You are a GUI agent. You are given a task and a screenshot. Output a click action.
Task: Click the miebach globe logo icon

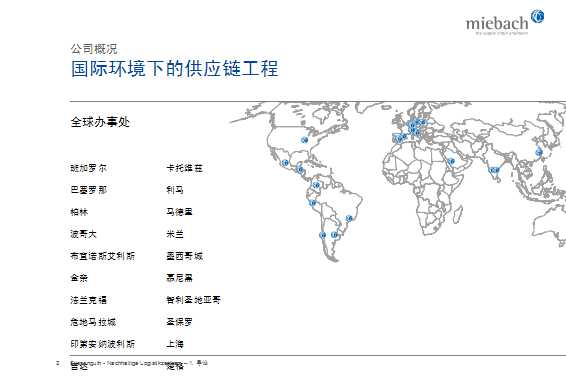coord(537,16)
